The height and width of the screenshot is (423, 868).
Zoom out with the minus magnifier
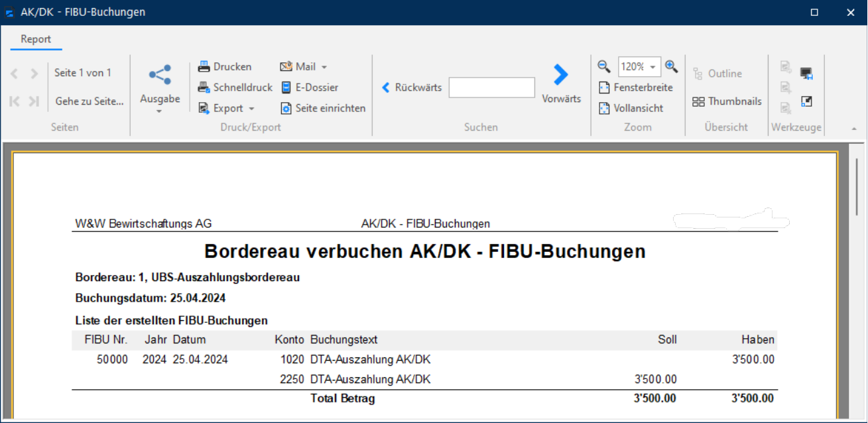coord(603,66)
